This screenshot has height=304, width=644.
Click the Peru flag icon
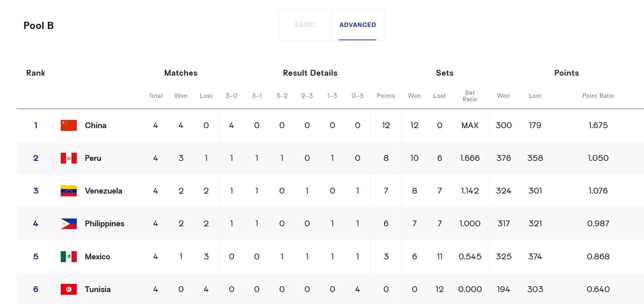click(x=69, y=158)
